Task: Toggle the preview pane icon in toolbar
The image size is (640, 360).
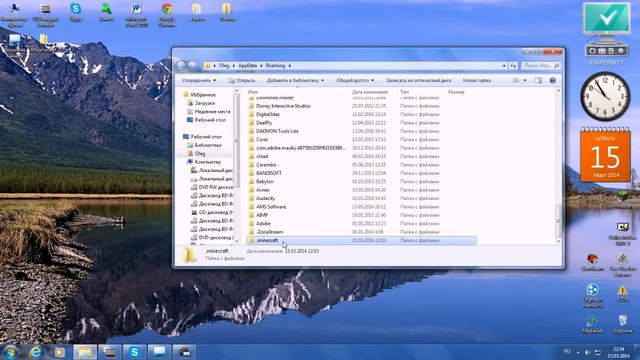Action: [538, 80]
